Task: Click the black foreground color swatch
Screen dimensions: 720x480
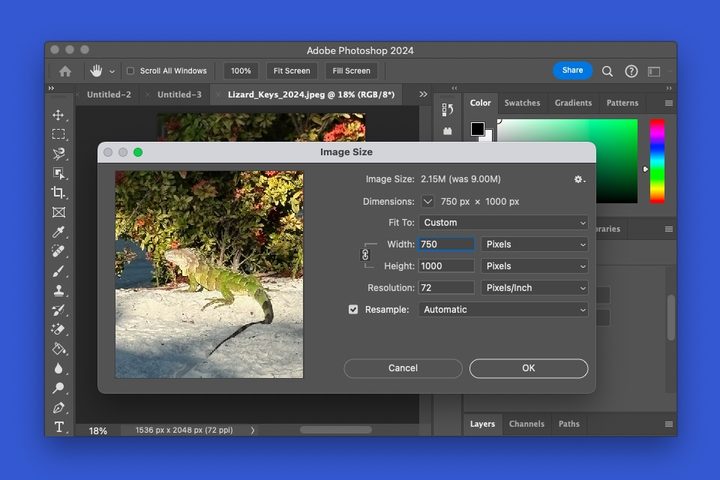Action: [x=478, y=129]
